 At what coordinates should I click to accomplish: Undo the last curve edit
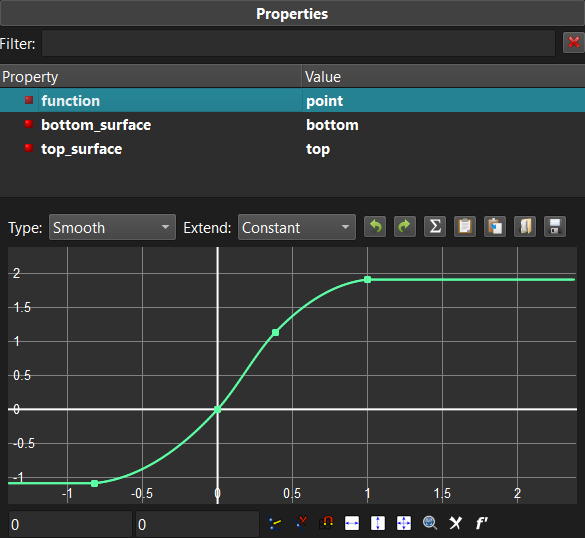tap(375, 226)
